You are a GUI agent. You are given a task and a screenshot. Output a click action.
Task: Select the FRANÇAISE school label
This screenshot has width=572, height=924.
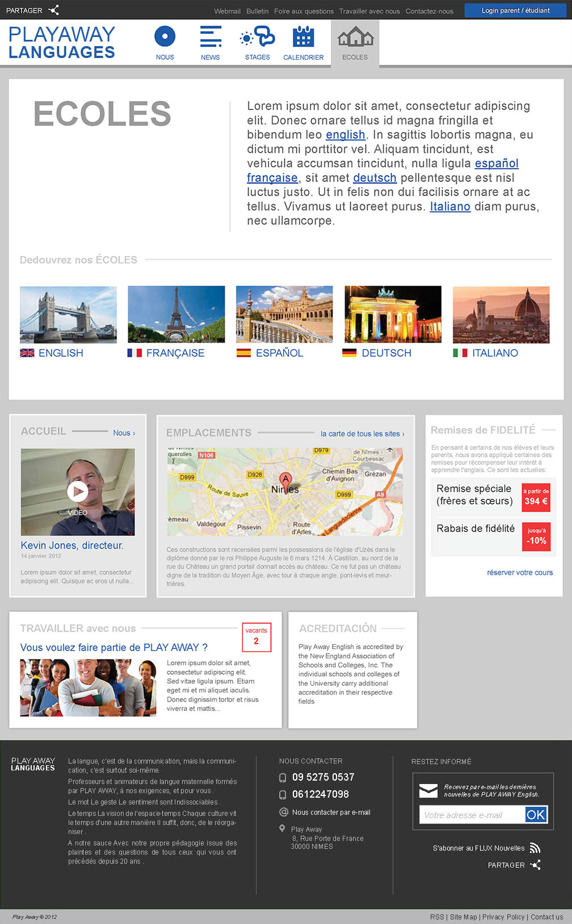coord(175,353)
